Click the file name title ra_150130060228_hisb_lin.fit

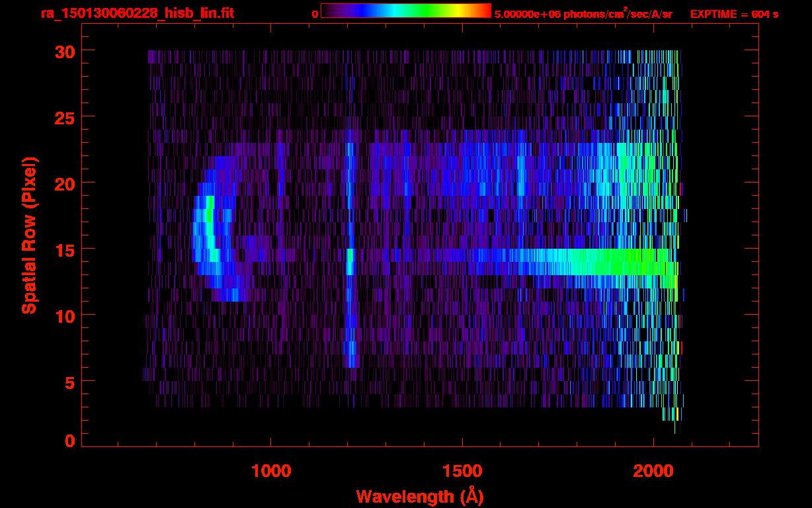coord(137,13)
